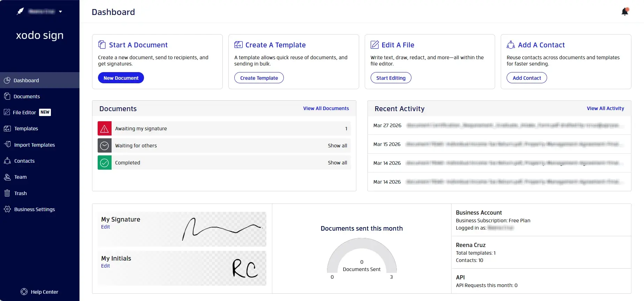
Task: Show all Completed documents
Action: coord(337,163)
